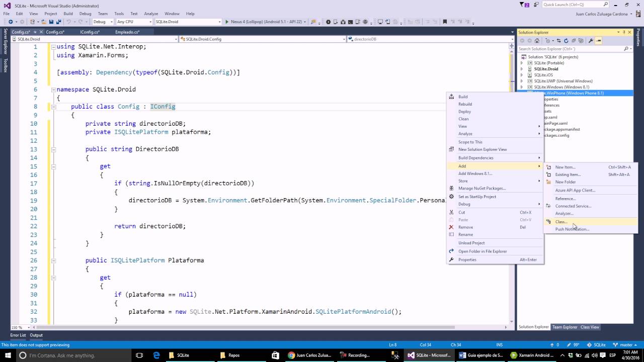
Task: Click master branch in status bar
Action: click(x=626, y=345)
